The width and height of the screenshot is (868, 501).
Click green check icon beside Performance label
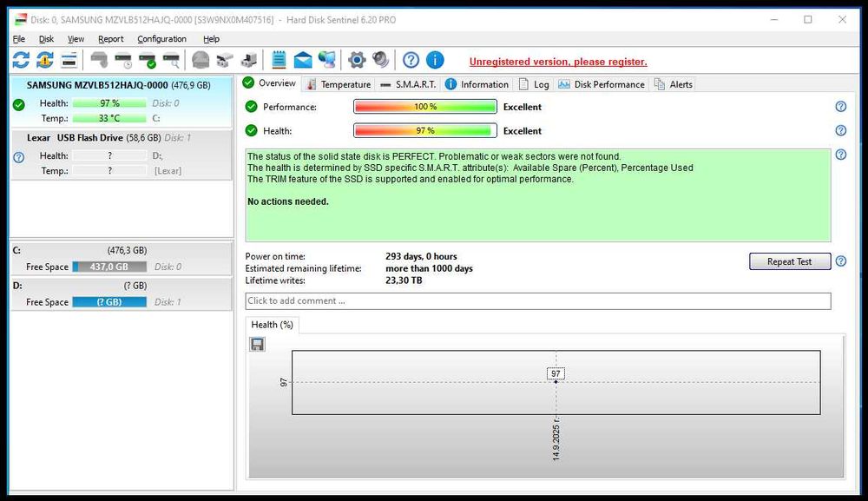(x=252, y=106)
